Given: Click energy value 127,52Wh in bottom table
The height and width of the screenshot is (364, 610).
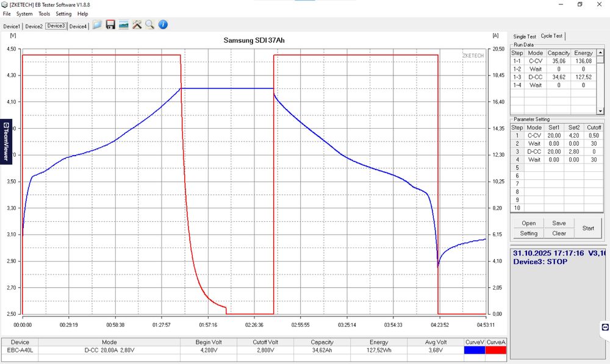Looking at the screenshot, I should tap(379, 350).
